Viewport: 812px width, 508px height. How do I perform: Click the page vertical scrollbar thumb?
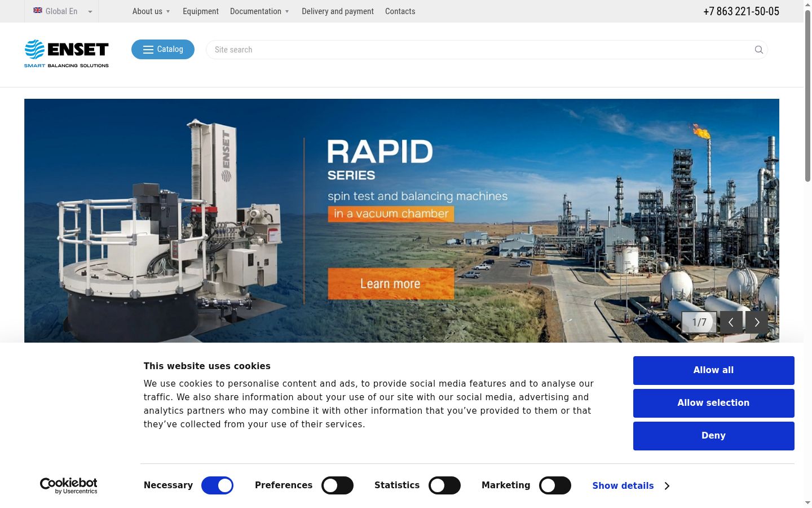click(807, 96)
